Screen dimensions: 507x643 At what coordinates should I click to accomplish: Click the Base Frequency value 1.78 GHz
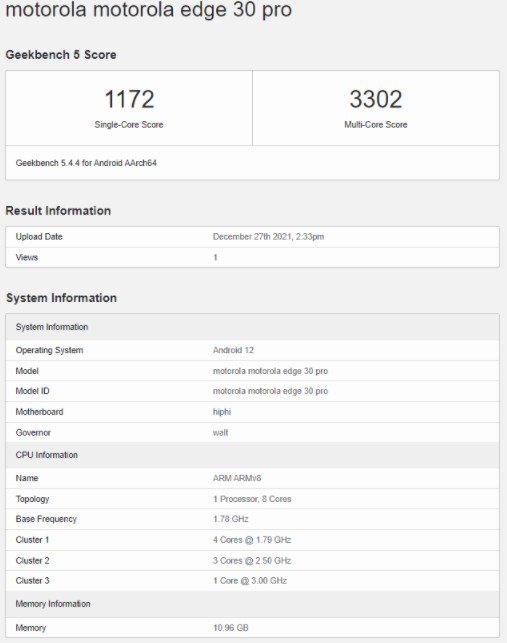(231, 519)
